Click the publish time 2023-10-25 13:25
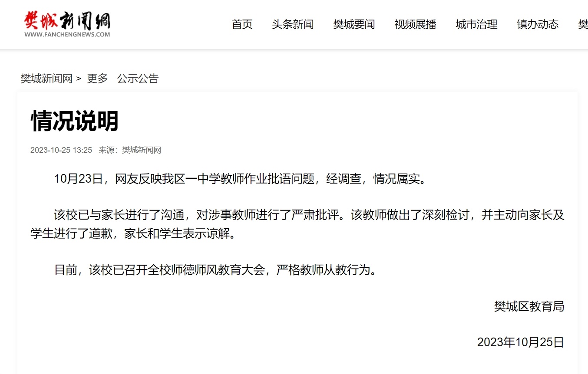The height and width of the screenshot is (374, 588). click(x=61, y=150)
